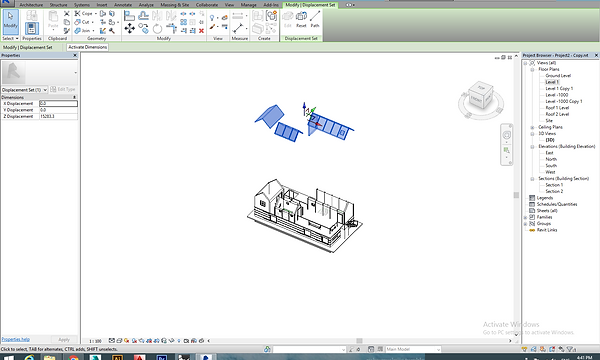
Task: Open the Annotate ribbon tab
Action: coord(123,5)
